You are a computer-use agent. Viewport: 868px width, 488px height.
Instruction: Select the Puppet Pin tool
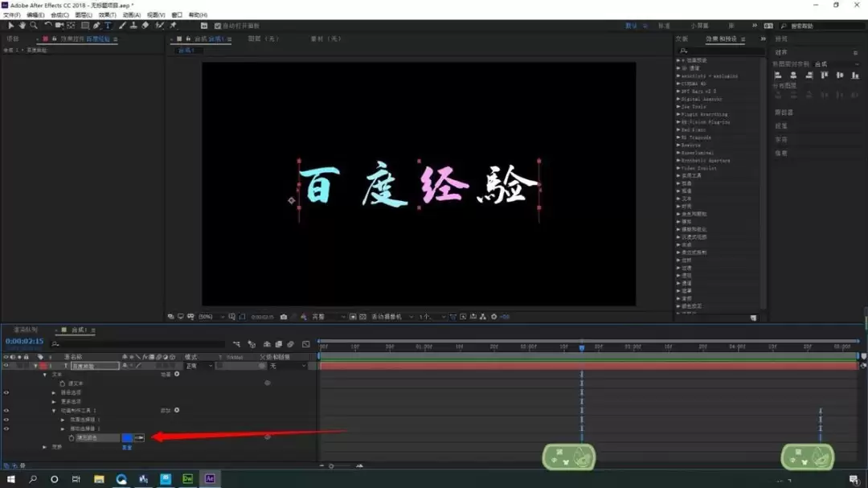point(173,26)
